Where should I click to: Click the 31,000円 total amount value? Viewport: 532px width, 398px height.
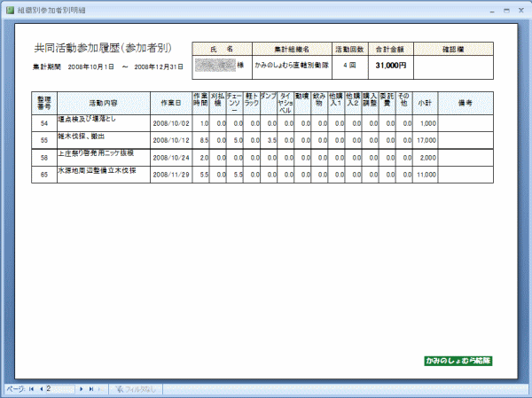tap(390, 66)
